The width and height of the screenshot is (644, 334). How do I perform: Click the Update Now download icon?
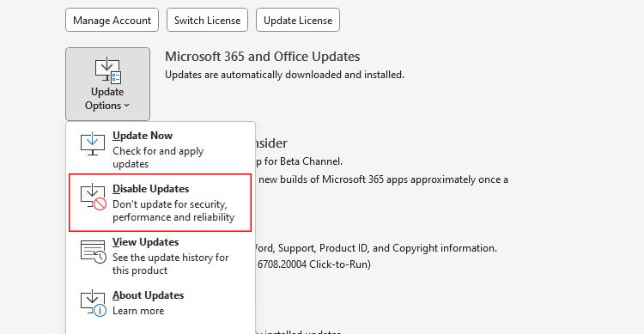pos(93,143)
